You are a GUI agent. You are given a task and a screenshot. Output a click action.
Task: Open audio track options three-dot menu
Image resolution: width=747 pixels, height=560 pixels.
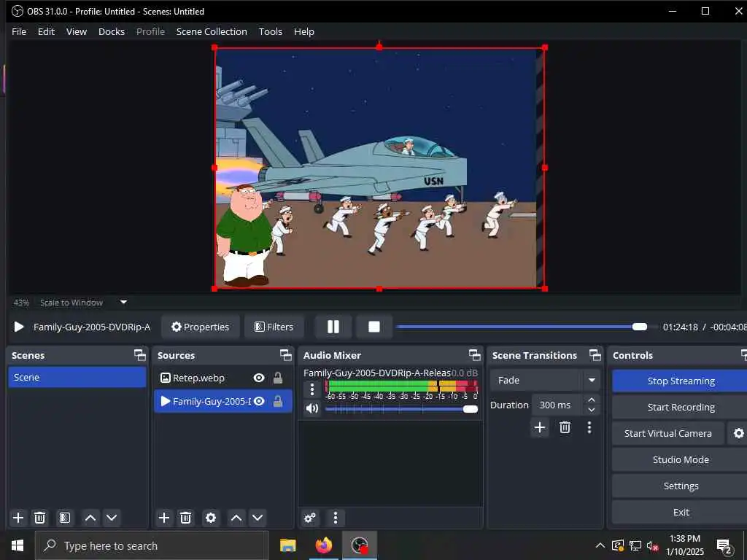point(312,389)
